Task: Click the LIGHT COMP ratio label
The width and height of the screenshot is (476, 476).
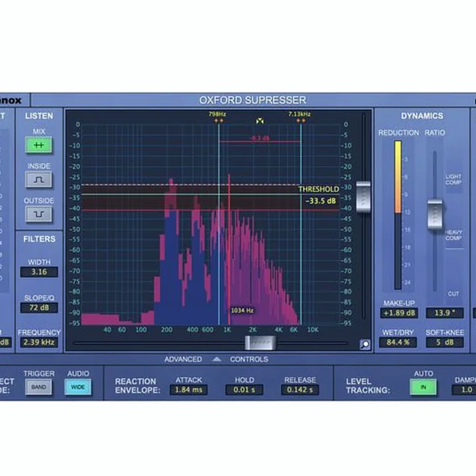Action: tap(454, 179)
